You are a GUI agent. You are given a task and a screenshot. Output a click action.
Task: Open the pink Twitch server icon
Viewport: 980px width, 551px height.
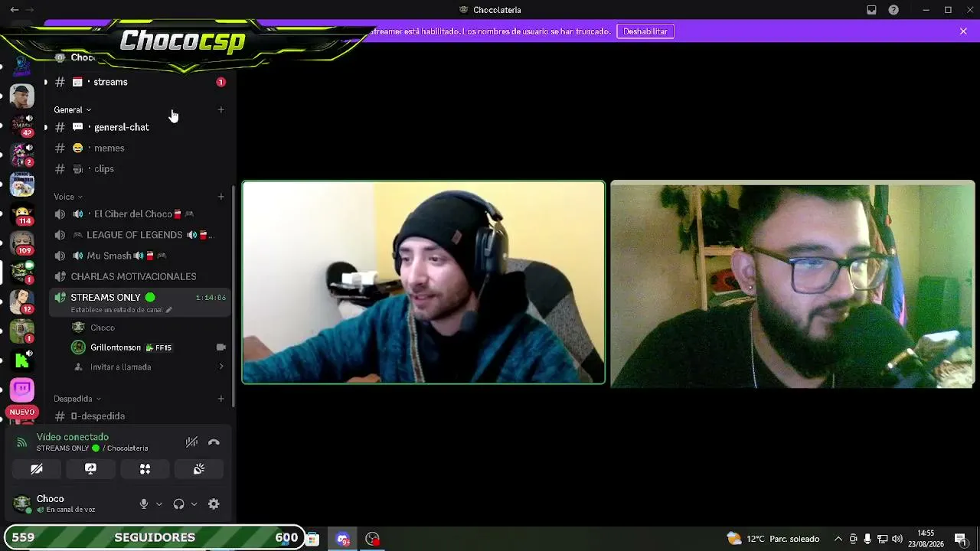point(21,390)
